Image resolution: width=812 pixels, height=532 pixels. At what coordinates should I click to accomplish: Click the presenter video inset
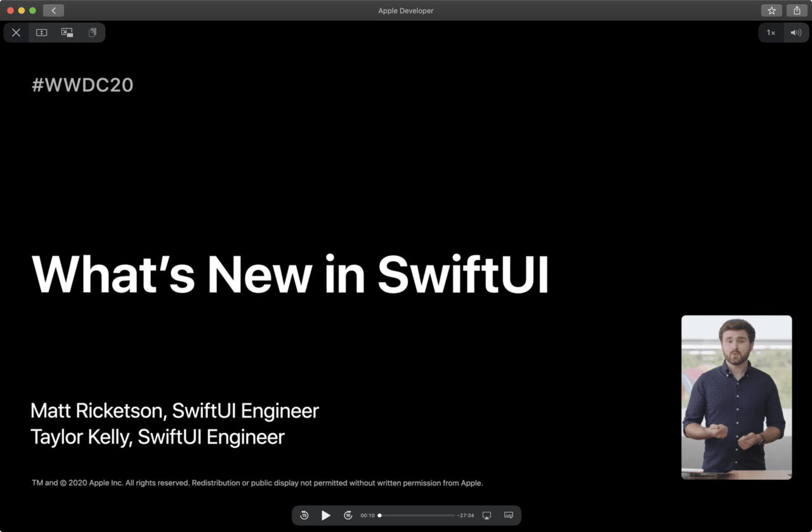[737, 397]
